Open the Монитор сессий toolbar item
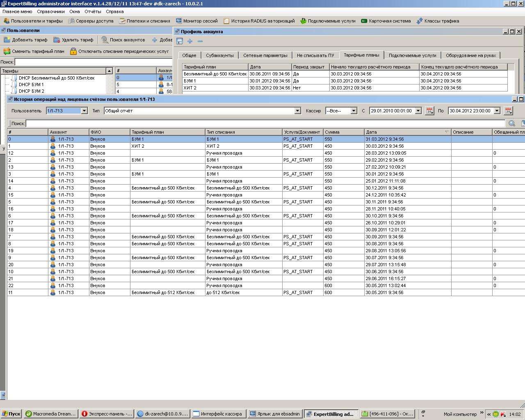This screenshot has width=525, height=420. (197, 21)
